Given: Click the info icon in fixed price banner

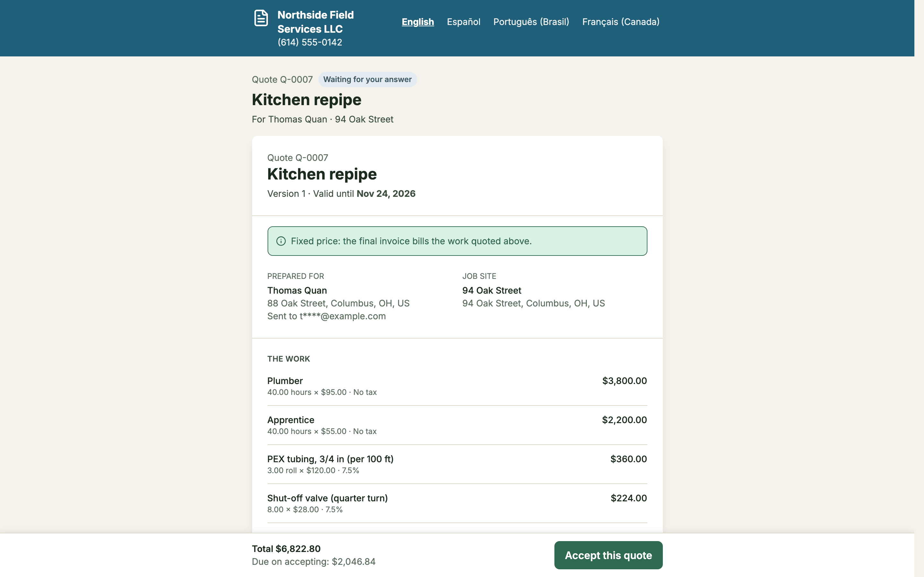Looking at the screenshot, I should [281, 241].
